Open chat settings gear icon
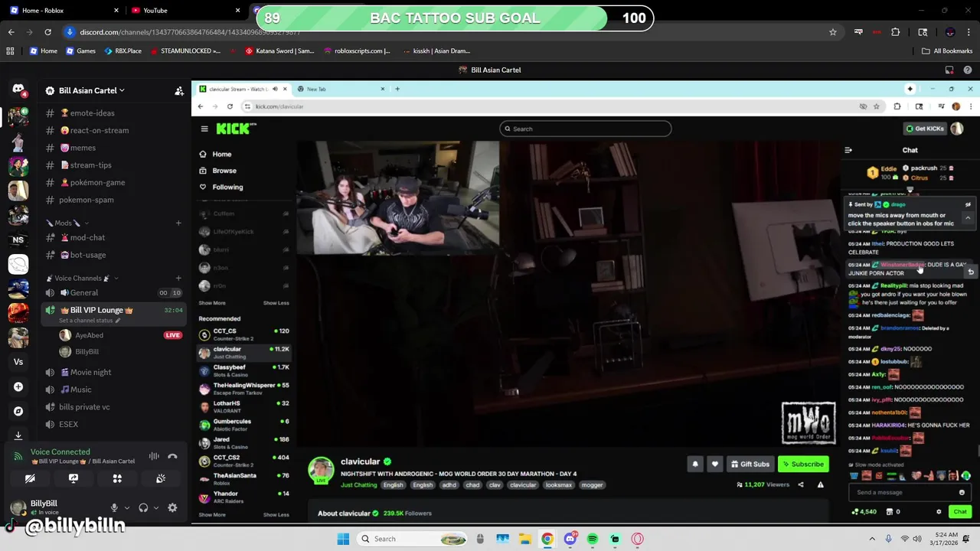 click(939, 512)
